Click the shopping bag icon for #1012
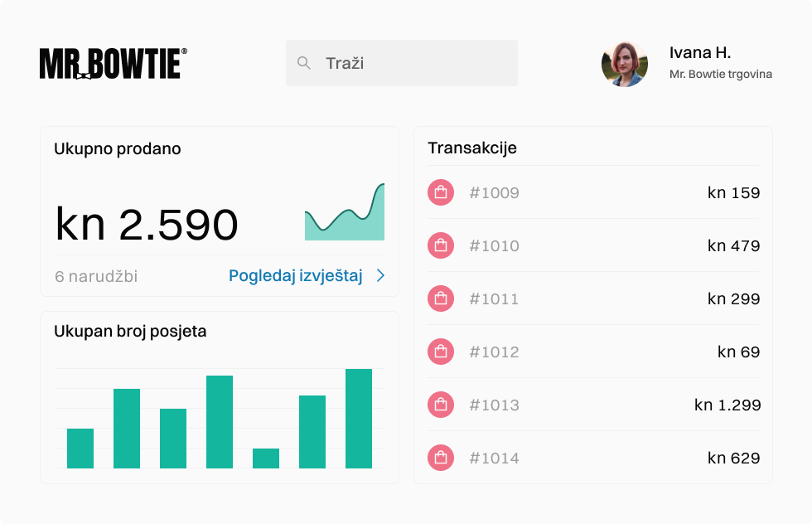812x524 pixels. (x=441, y=352)
